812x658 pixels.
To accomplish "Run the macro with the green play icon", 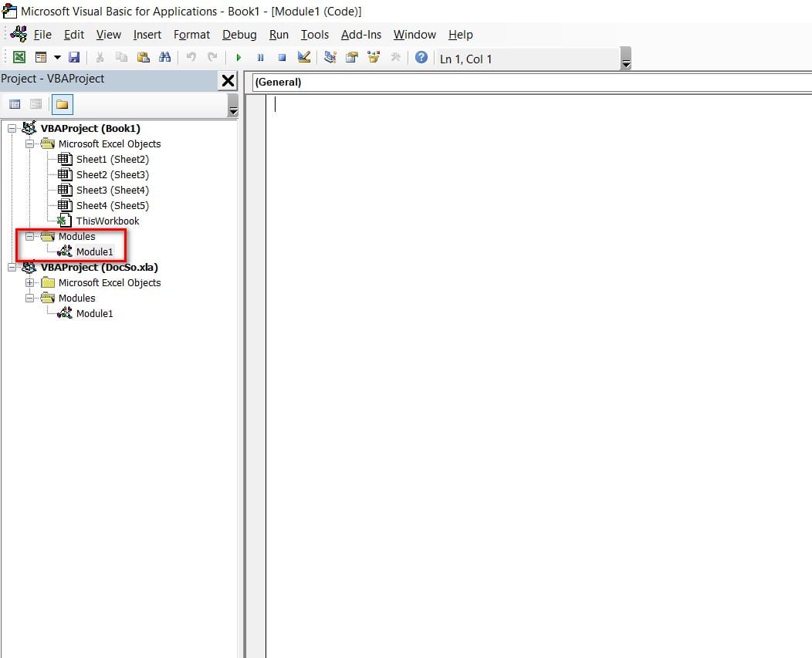I will click(x=239, y=58).
